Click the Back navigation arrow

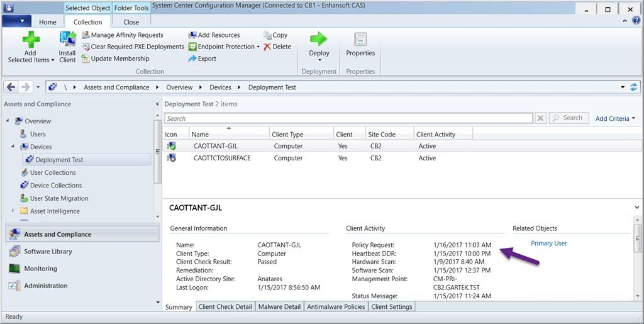(11, 87)
